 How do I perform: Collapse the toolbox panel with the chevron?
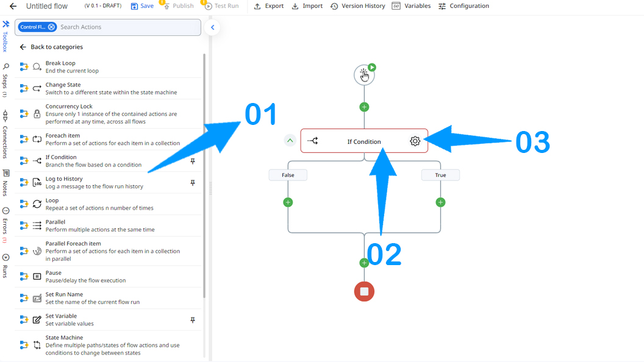(212, 27)
